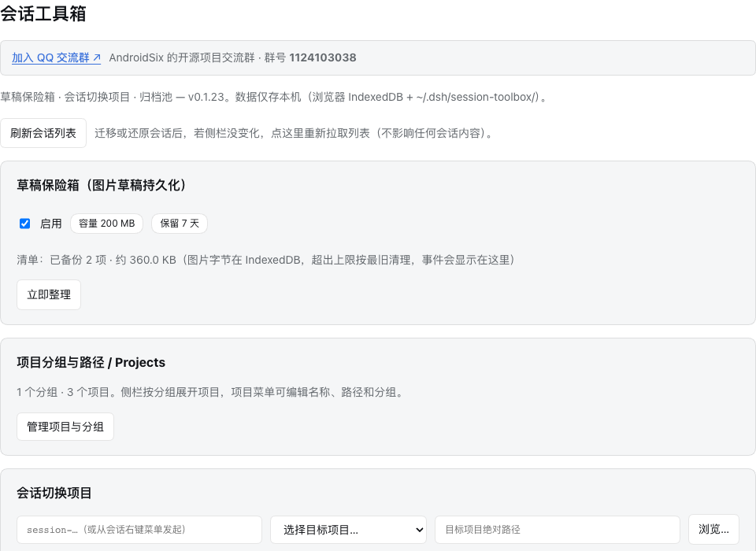Screen dimensions: 756x551
Task: Click the 浏览... button
Action: 713,529
